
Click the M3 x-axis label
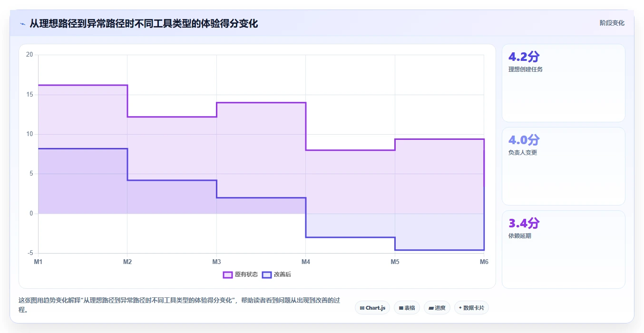coord(216,262)
